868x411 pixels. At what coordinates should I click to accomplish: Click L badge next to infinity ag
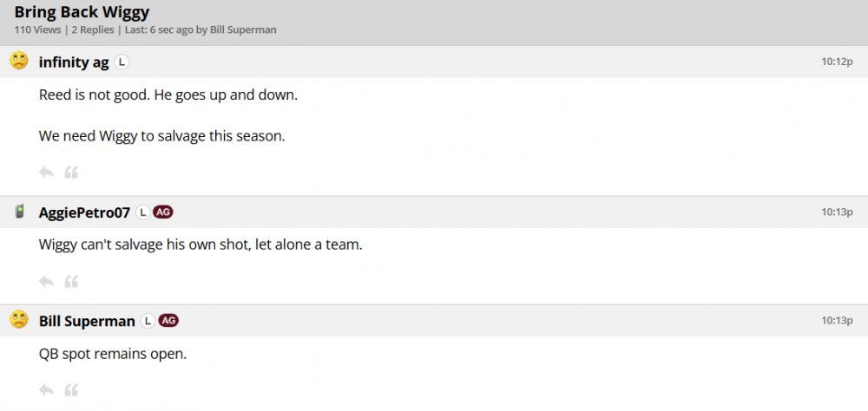[122, 62]
